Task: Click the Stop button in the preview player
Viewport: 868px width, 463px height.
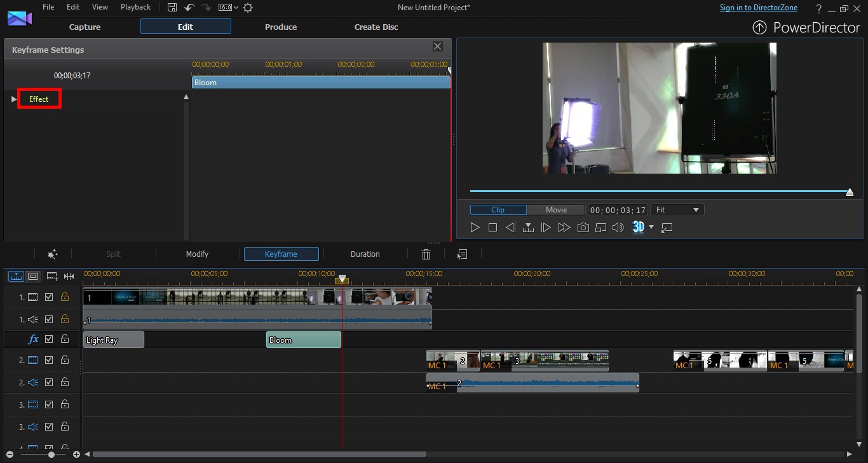Action: pyautogui.click(x=492, y=227)
